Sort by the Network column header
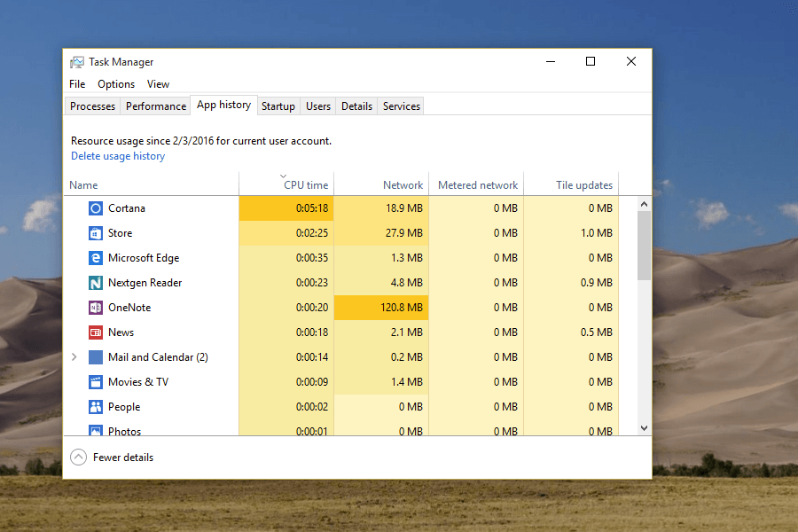798x532 pixels. pyautogui.click(x=381, y=184)
